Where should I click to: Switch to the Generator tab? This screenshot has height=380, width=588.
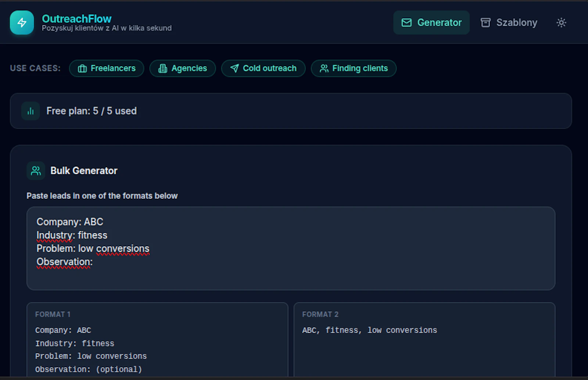point(431,22)
